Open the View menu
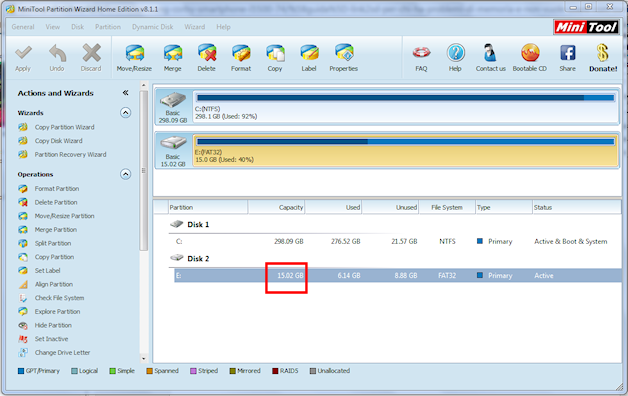Viewport: 628px width, 396px height. (52, 27)
